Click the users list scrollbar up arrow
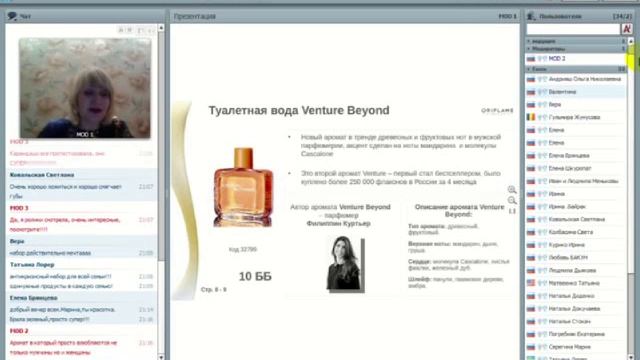Viewport: 640px width, 360px height. pos(631,41)
